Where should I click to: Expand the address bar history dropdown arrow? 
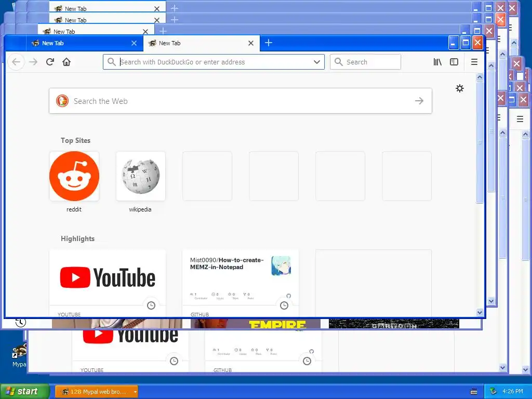(317, 62)
